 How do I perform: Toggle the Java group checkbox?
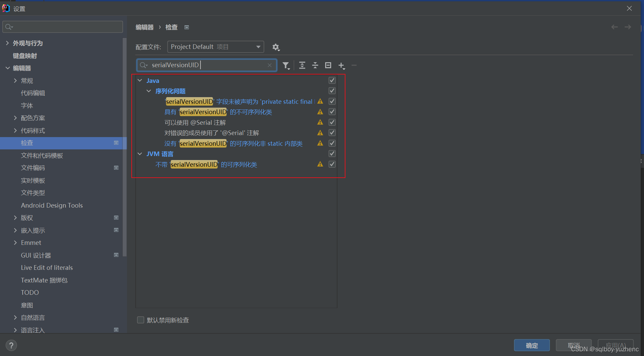point(332,80)
